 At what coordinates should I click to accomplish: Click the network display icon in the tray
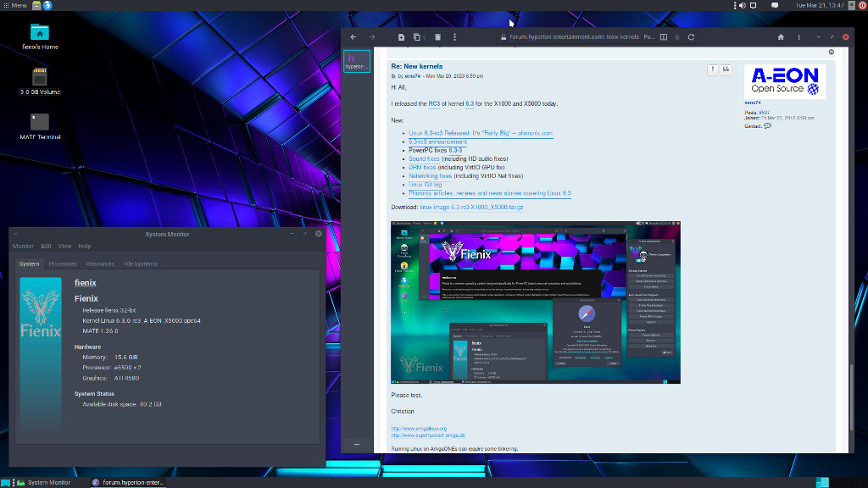pos(754,6)
